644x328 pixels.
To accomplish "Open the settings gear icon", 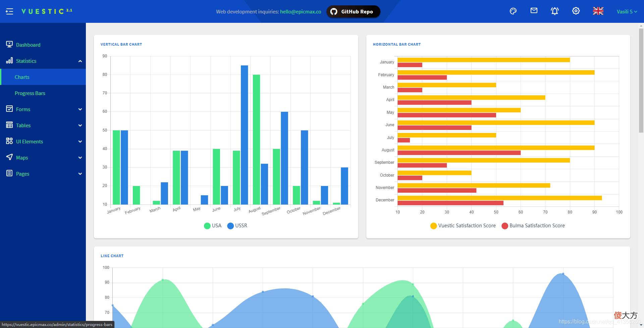I will [576, 11].
